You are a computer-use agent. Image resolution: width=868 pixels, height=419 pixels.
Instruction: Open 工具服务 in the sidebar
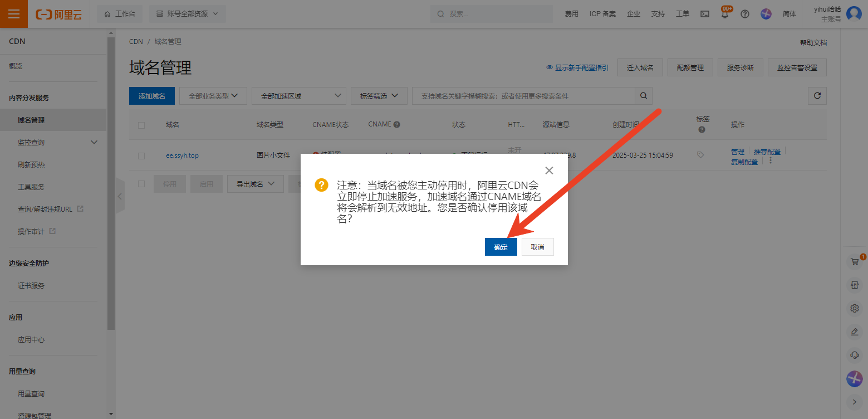31,187
